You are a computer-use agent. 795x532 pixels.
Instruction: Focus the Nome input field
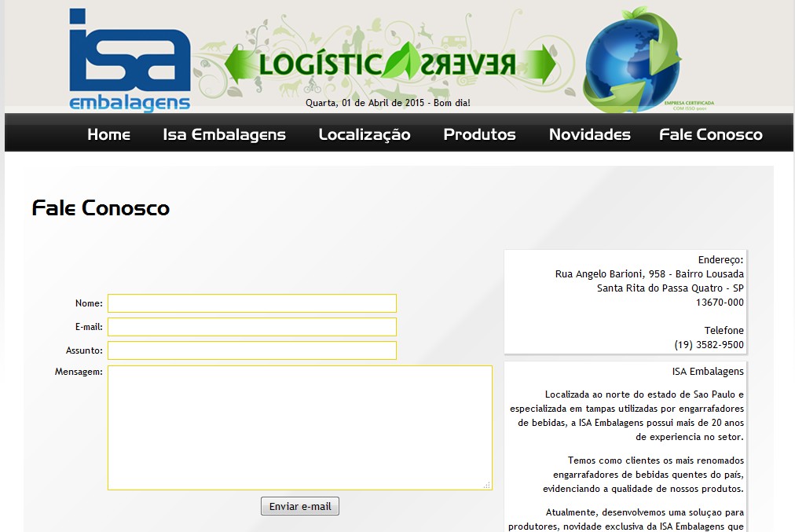point(251,303)
